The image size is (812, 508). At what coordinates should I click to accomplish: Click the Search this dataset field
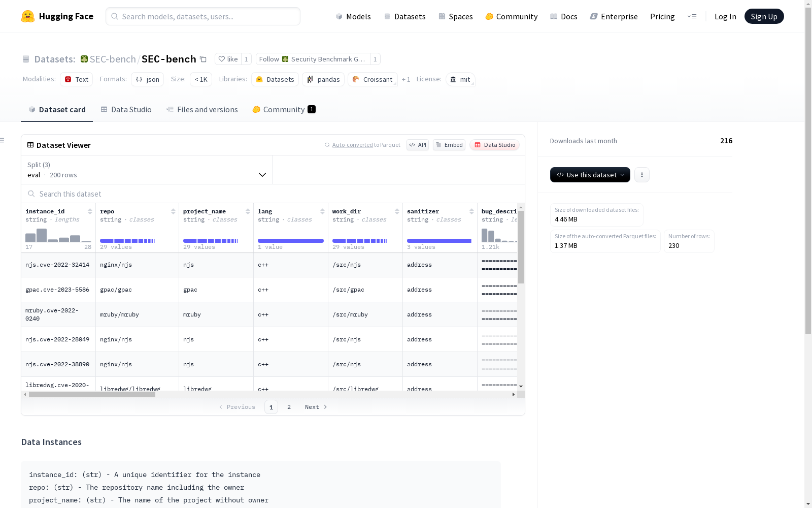273,194
